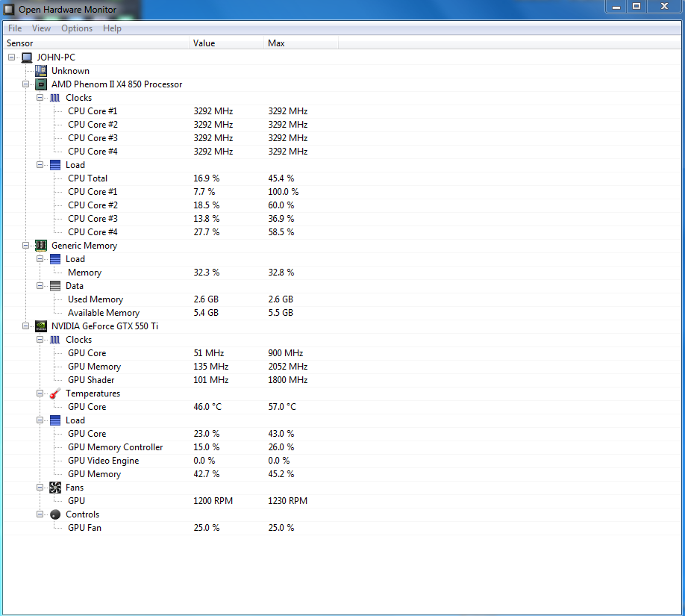Select the GPU Fan control row
Screen dimensions: 685x616
point(84,528)
